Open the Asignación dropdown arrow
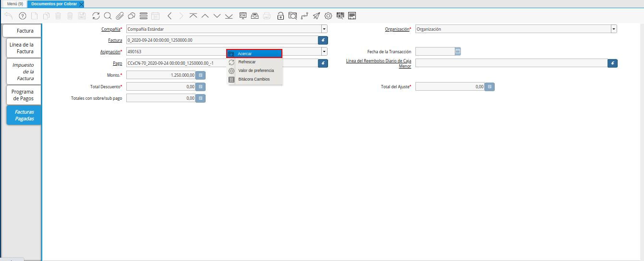The height and width of the screenshot is (261, 644). click(x=324, y=51)
